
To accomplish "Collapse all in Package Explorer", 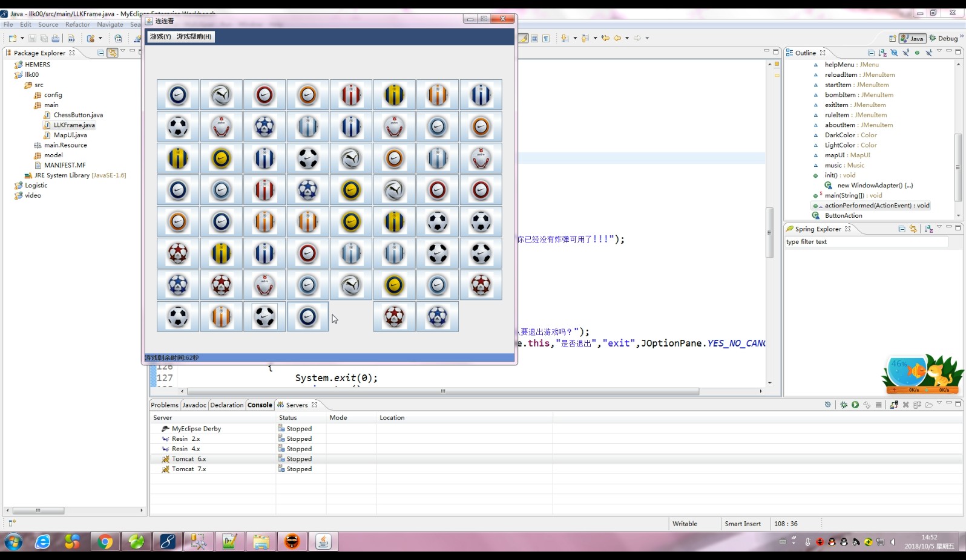I will [101, 53].
